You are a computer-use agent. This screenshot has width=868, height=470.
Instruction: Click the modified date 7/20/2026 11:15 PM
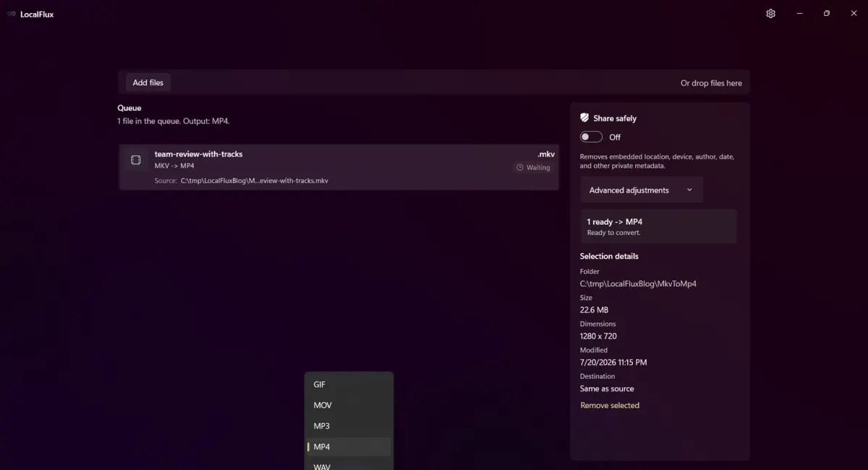(x=613, y=362)
